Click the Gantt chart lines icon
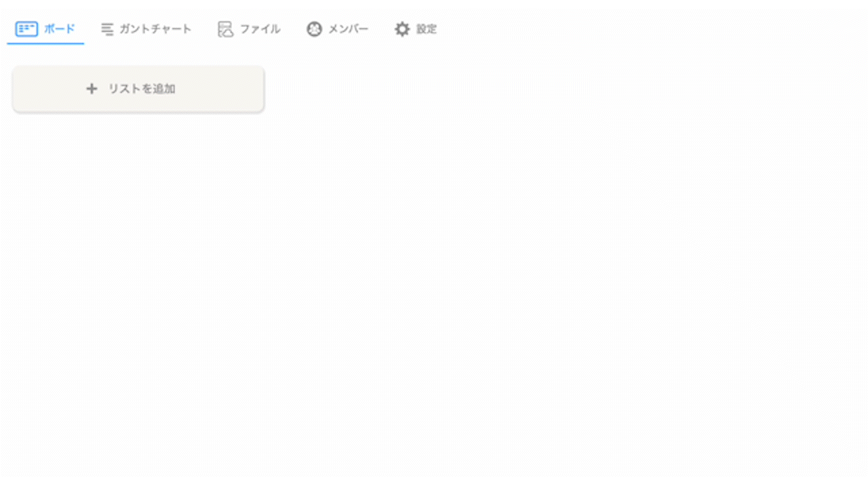Image resolution: width=868 pixels, height=488 pixels. 107,29
